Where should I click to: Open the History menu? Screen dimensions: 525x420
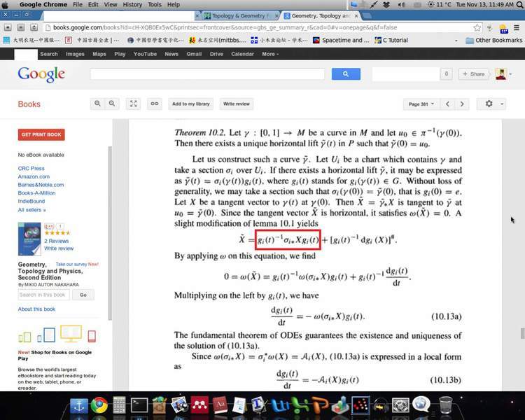pos(132,4)
